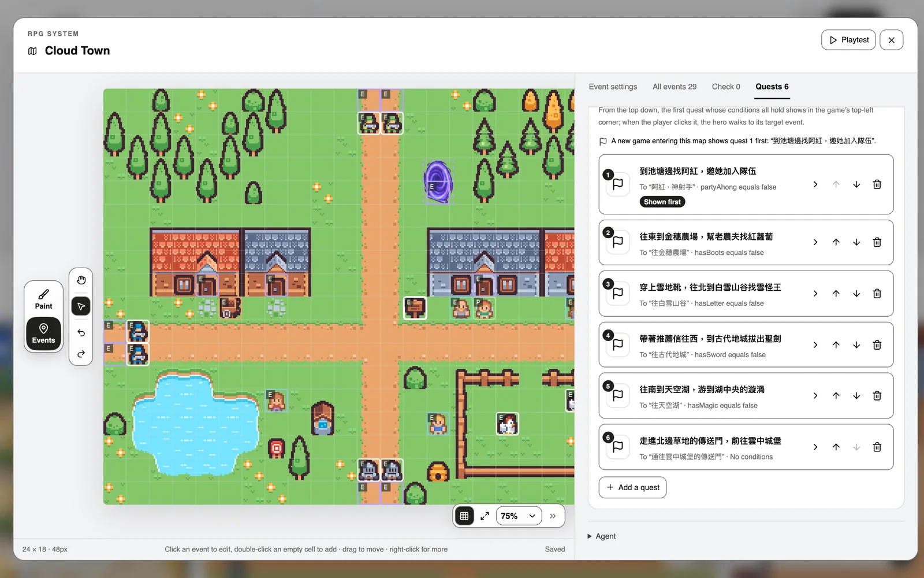Delete the quest 往東到金穗農場
Viewport: 924px width, 578px height.
tap(877, 242)
